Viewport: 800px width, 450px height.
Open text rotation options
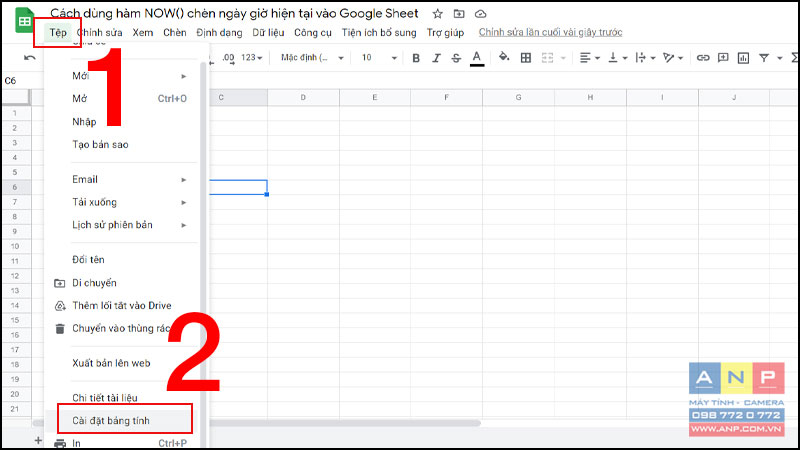click(x=672, y=58)
